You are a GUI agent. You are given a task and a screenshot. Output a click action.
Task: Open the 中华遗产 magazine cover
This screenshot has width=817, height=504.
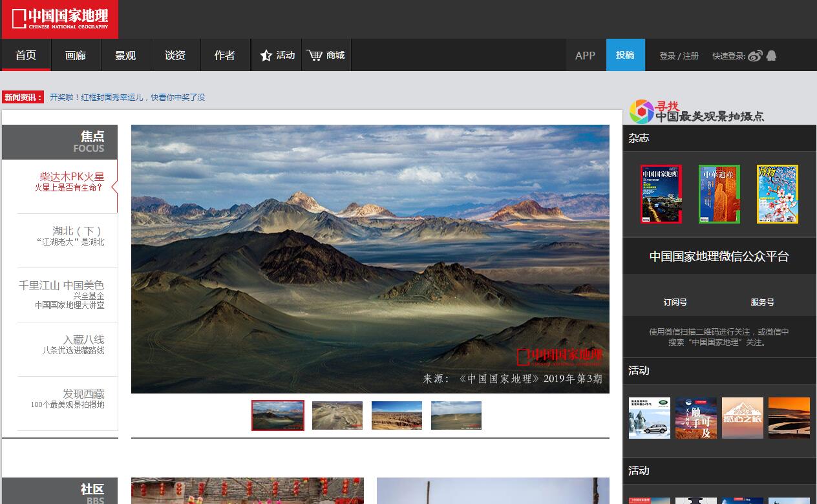point(719,194)
